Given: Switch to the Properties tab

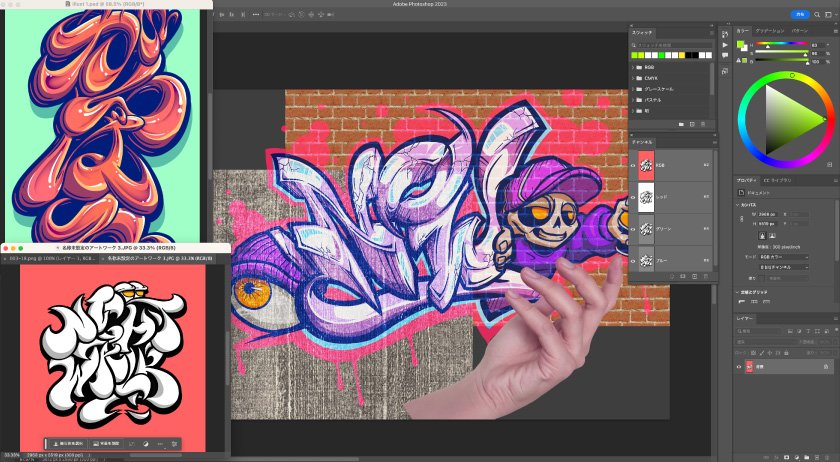Looking at the screenshot, I should [x=747, y=181].
